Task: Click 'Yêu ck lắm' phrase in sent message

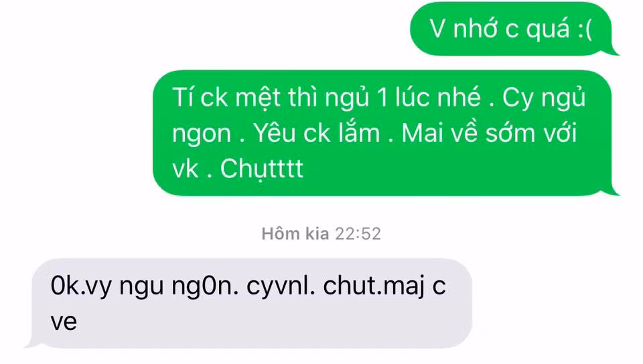Action: [x=316, y=133]
